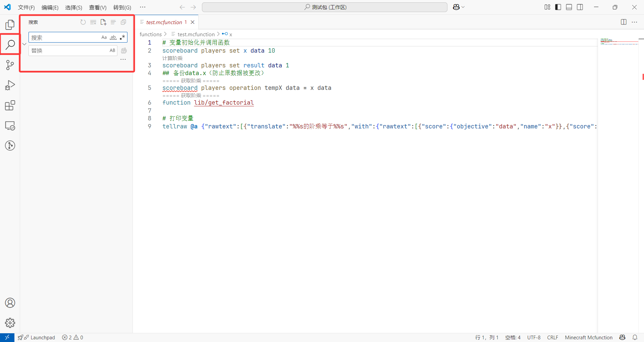Select the Search icon in activity bar

click(x=10, y=44)
